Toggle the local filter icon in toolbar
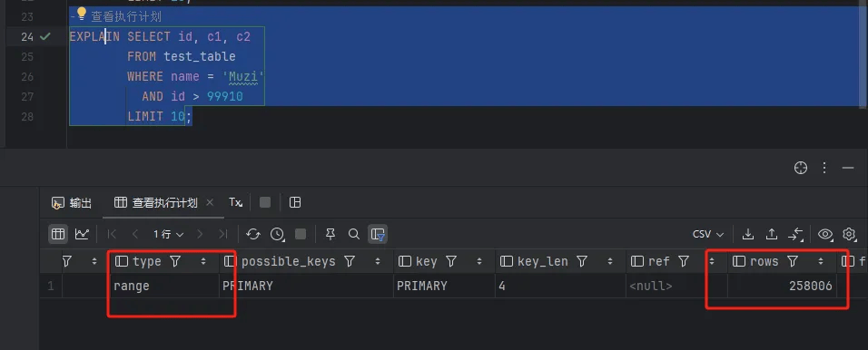This screenshot has height=350, width=868. (x=378, y=235)
